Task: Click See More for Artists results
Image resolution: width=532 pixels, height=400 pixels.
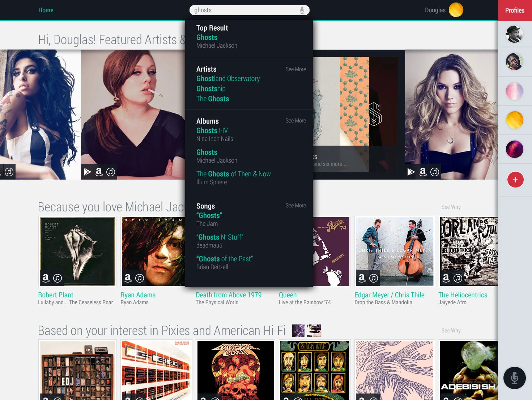Action: (x=295, y=69)
